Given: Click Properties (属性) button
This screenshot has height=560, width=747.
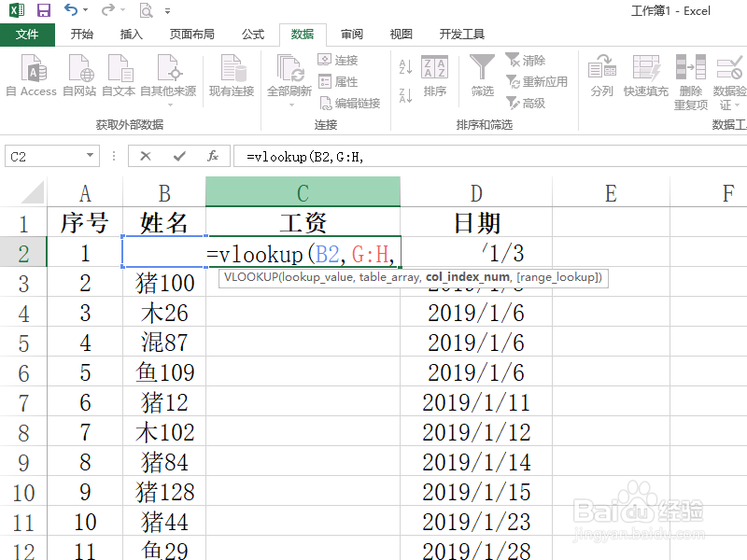Looking at the screenshot, I should click(x=338, y=81).
